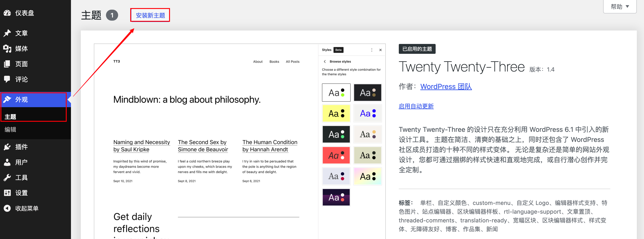Screen dimensions: 644x239
Task: Click the 启用自动更新 link
Action: coord(416,106)
